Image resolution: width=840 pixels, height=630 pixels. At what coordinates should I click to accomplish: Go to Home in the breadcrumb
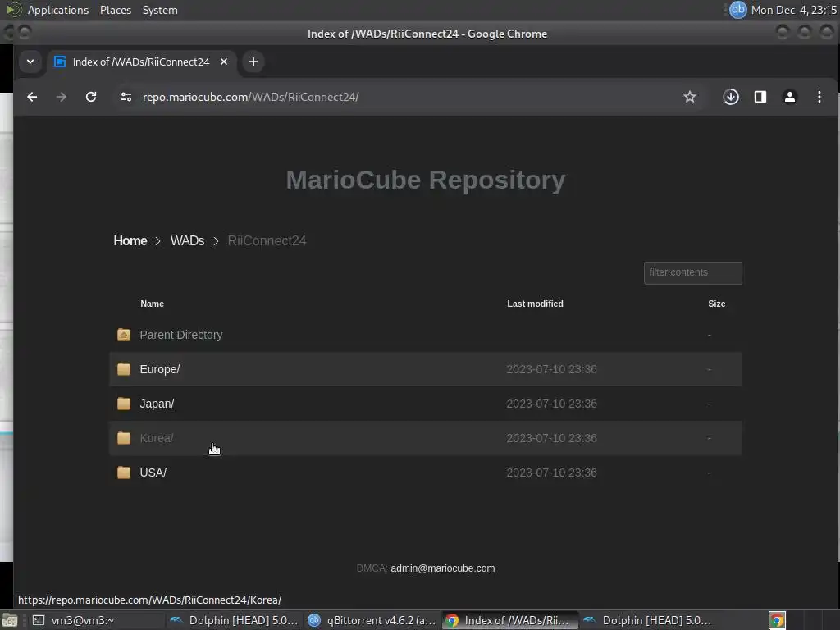coord(130,240)
